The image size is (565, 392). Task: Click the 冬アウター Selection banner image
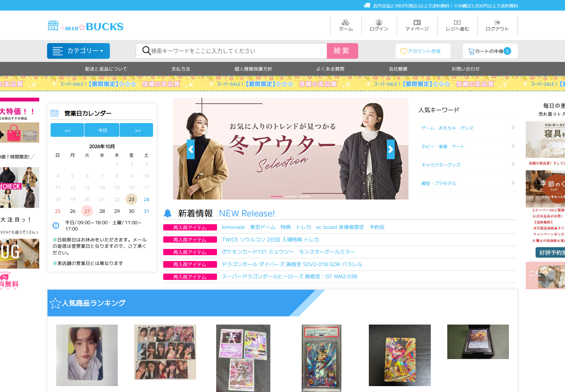pos(291,149)
